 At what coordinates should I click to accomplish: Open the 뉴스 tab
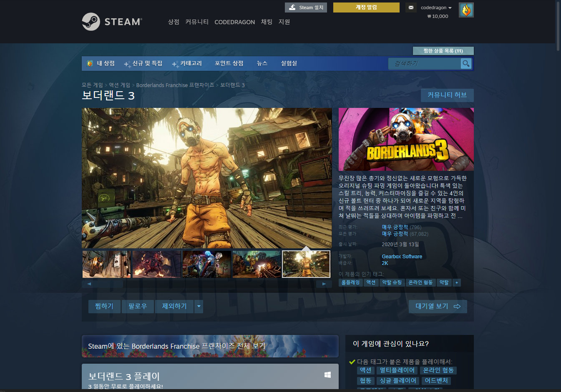point(262,63)
